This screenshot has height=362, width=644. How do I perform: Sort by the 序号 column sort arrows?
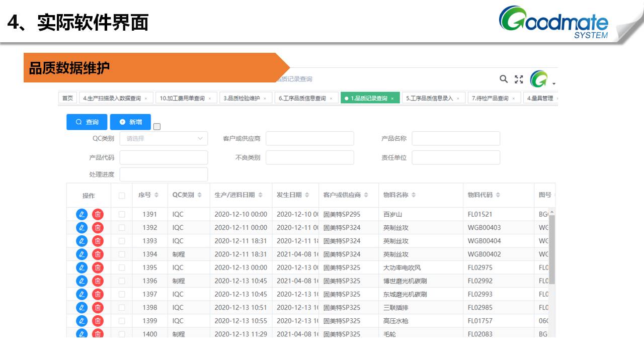[x=156, y=195]
